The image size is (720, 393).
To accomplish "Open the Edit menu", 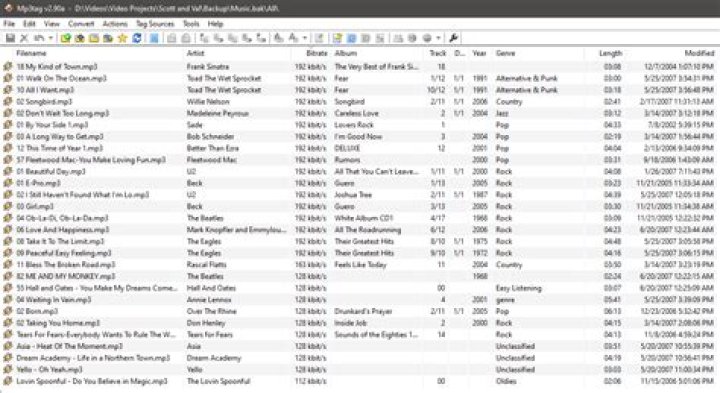I will click(x=29, y=23).
